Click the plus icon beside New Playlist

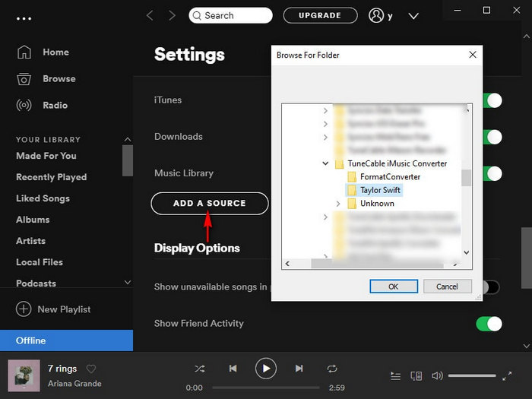click(x=24, y=309)
